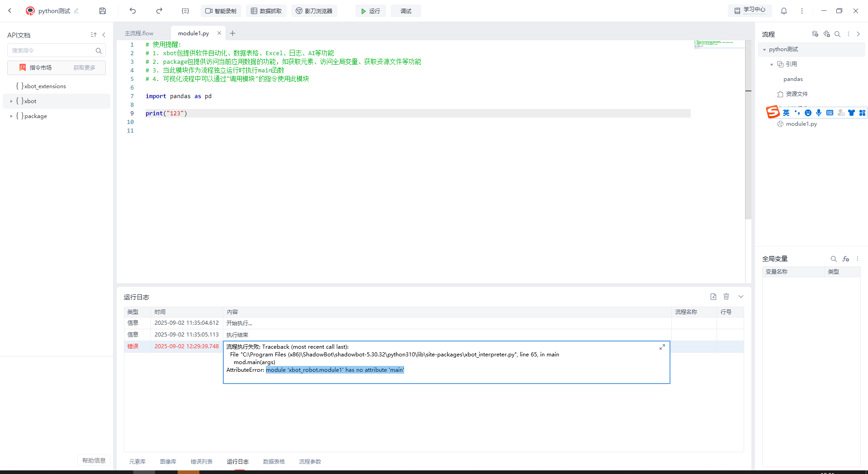
Task: Undo the last edit
Action: [132, 11]
